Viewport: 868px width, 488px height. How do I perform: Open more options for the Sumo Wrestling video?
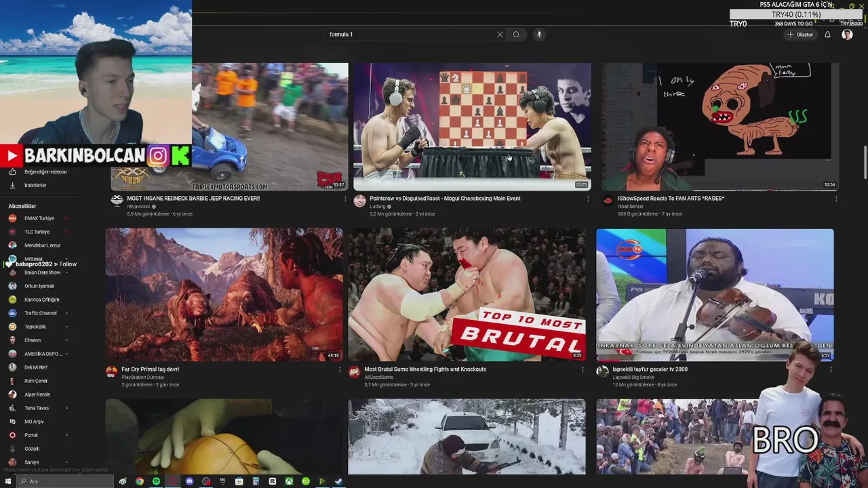(x=583, y=370)
